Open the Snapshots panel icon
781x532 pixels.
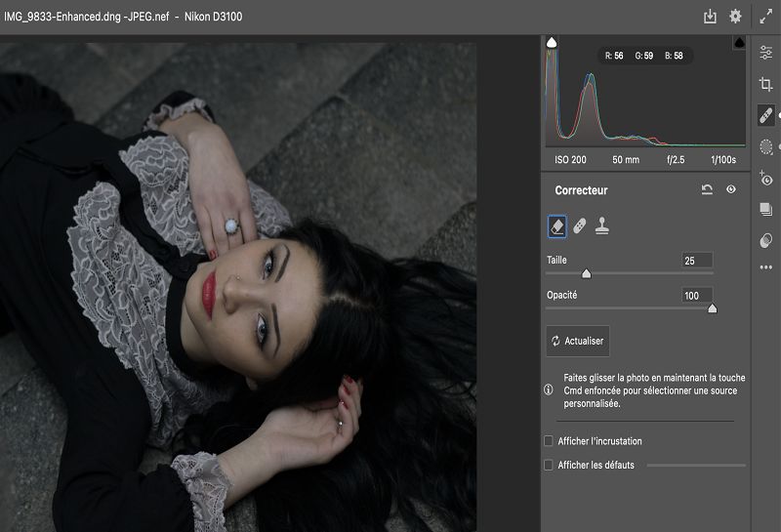(766, 209)
